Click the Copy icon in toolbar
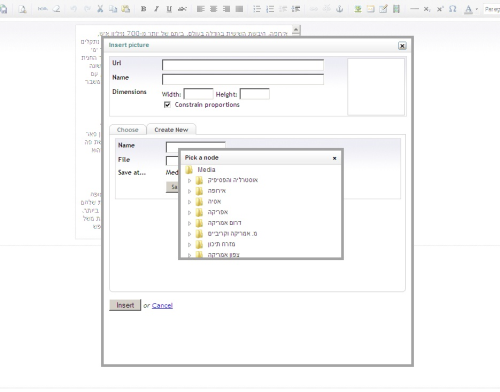Image resolution: width=500 pixels, height=392 pixels. tap(113, 9)
